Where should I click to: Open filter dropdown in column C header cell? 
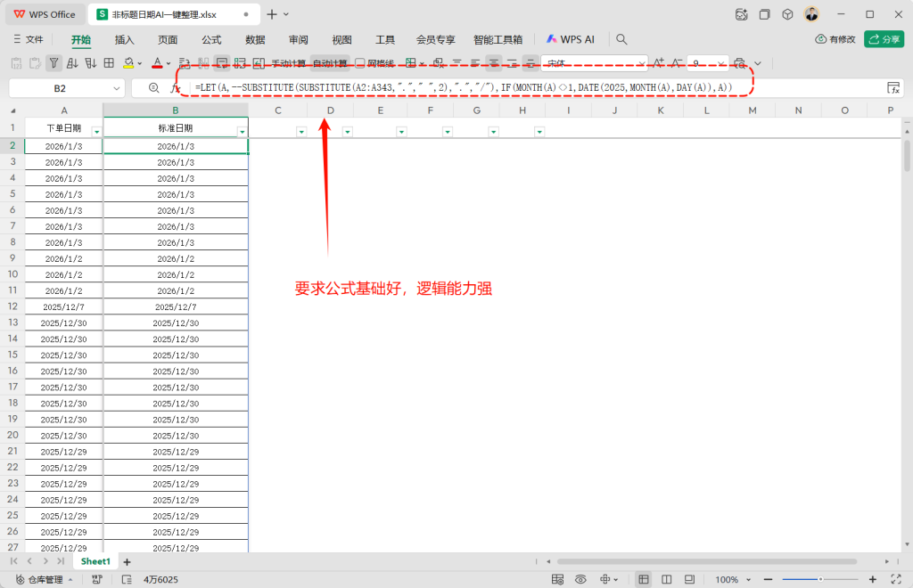[301, 132]
